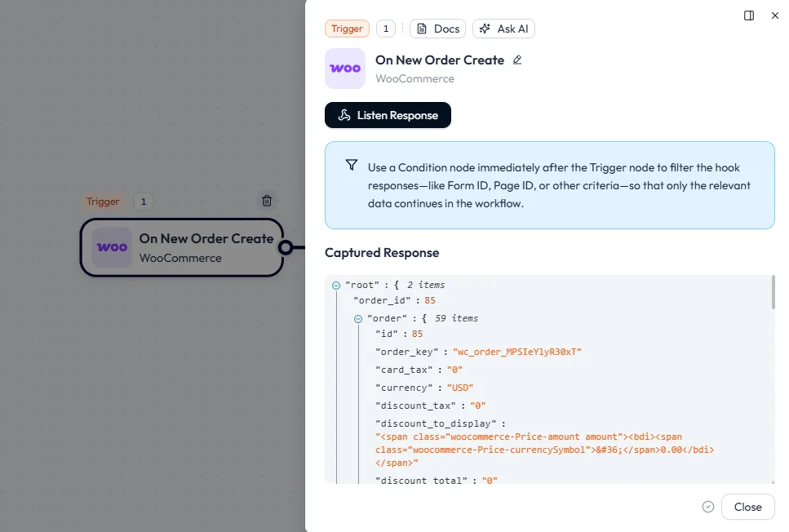Toggle the panel layout icon
Screen dimensions: 789x532
(x=749, y=16)
